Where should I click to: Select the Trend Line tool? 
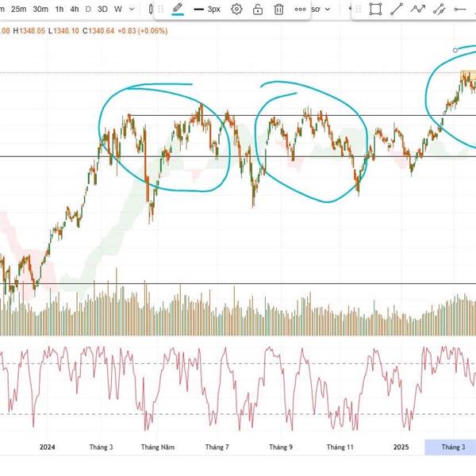point(397,9)
